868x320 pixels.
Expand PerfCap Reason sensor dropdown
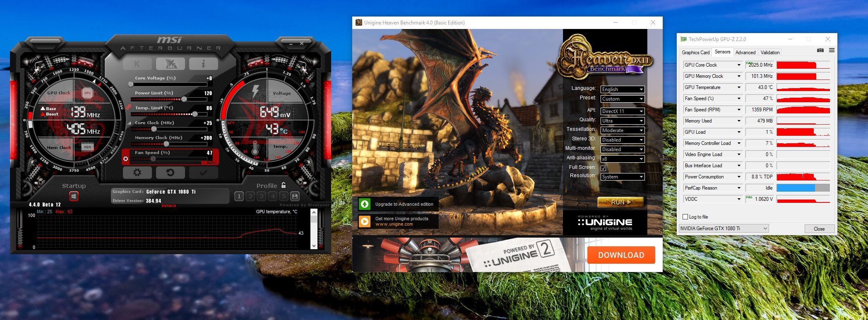739,188
